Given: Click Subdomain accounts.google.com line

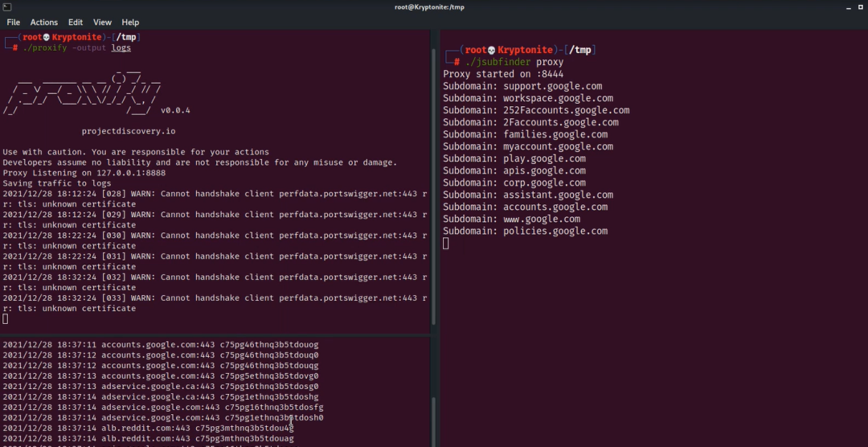Looking at the screenshot, I should pos(526,207).
